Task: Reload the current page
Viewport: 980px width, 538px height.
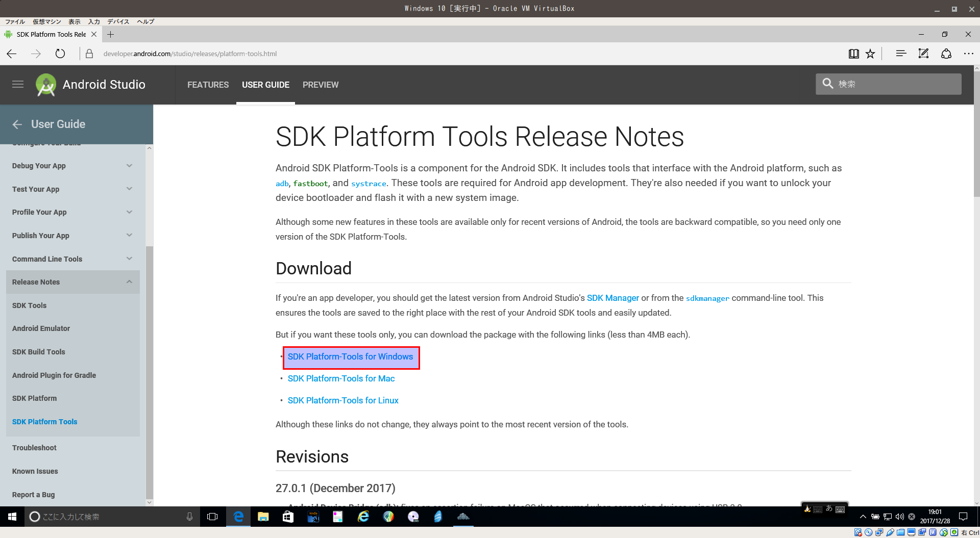Action: (60, 54)
